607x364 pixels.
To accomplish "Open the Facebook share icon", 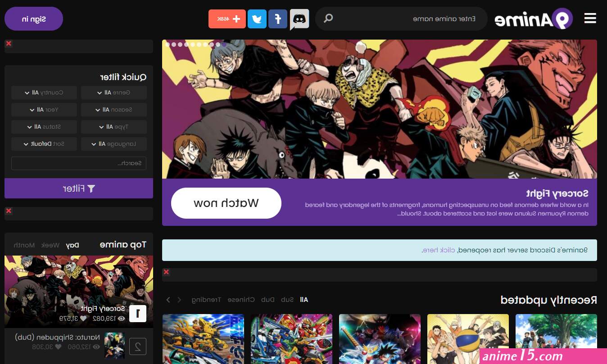I will pos(278,19).
